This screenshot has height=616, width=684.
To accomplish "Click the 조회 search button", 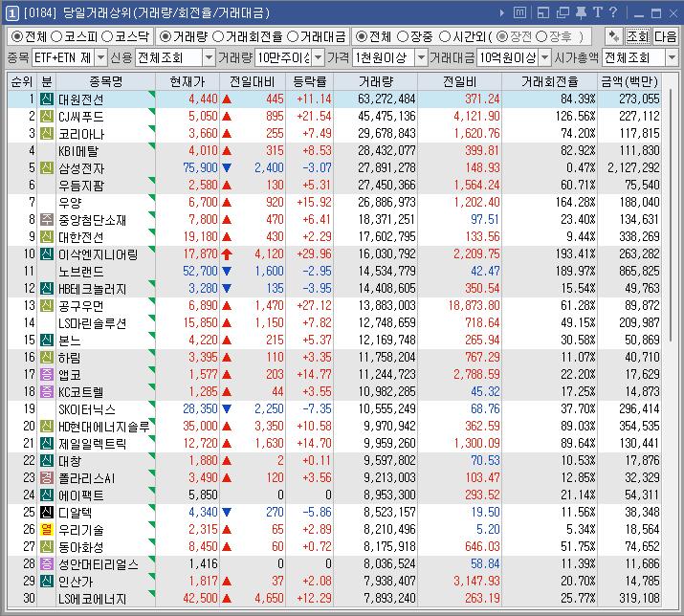I will 638,36.
